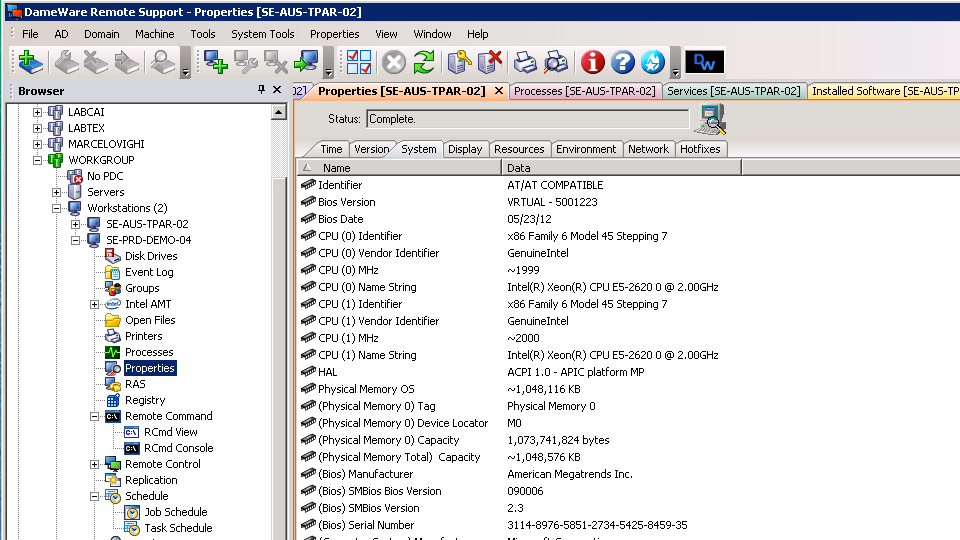Close the Browser panel

click(x=277, y=90)
